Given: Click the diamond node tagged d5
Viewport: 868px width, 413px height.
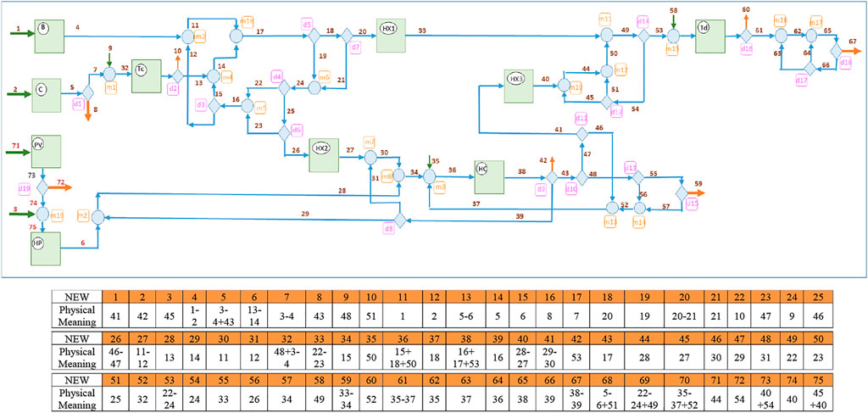Looking at the screenshot, I should pos(314,36).
